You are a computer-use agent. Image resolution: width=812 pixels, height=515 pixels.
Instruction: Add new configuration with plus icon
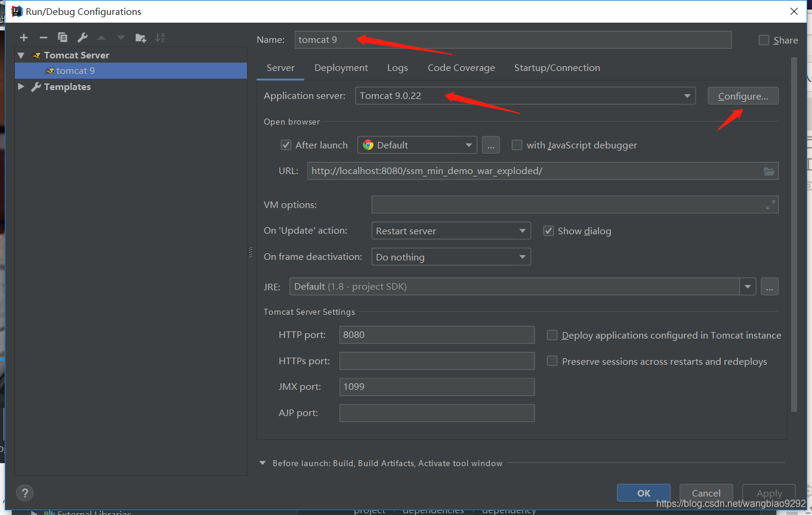(24, 38)
